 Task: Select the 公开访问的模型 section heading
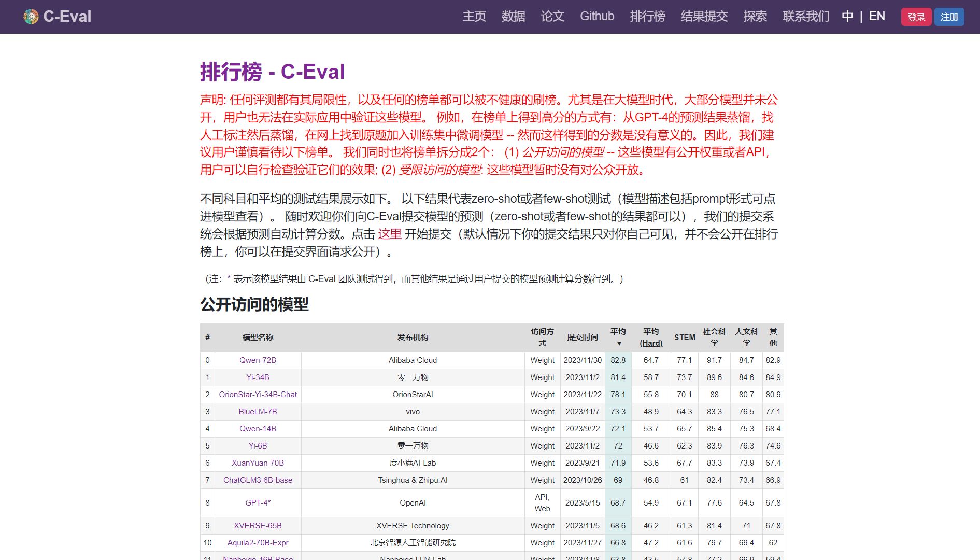(254, 304)
